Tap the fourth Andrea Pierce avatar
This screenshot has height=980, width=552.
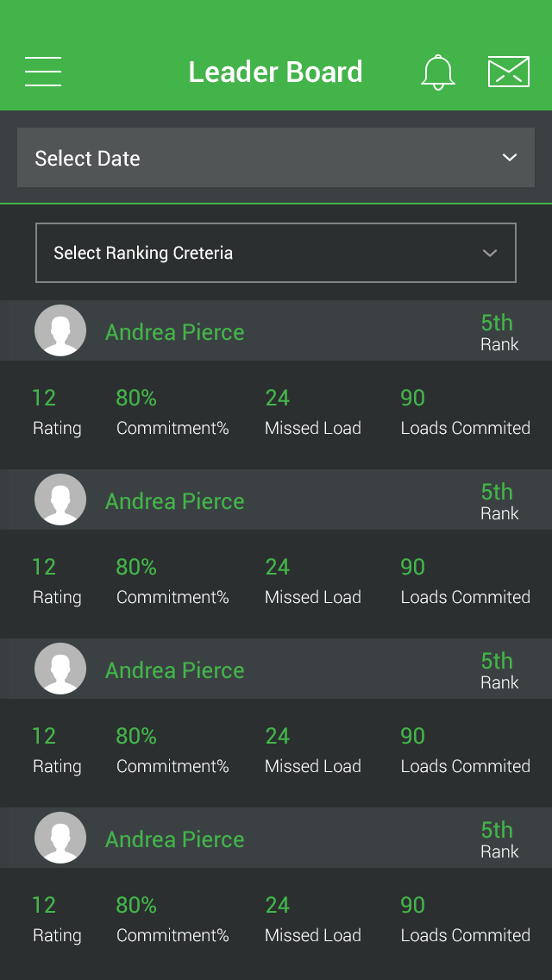[60, 838]
